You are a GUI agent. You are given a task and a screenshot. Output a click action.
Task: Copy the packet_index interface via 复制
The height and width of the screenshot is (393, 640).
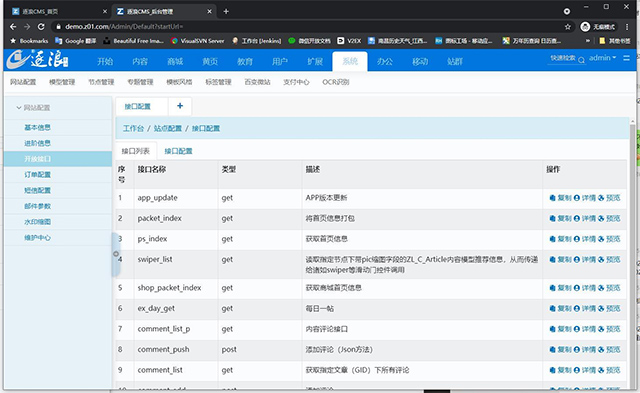tap(560, 218)
